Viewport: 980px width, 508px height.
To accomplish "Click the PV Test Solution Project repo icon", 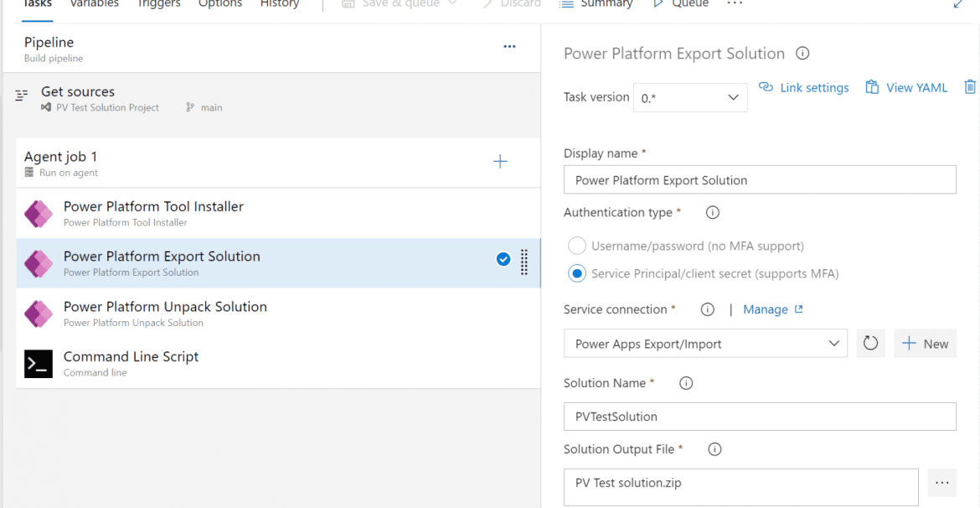I will pos(45,107).
